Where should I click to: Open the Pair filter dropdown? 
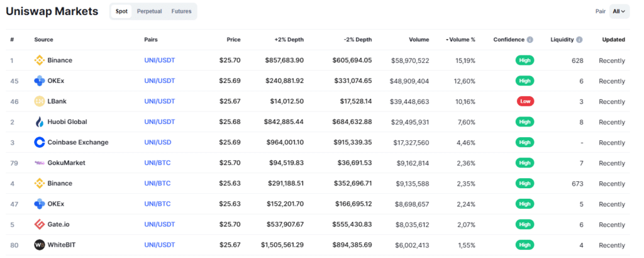[x=619, y=11]
